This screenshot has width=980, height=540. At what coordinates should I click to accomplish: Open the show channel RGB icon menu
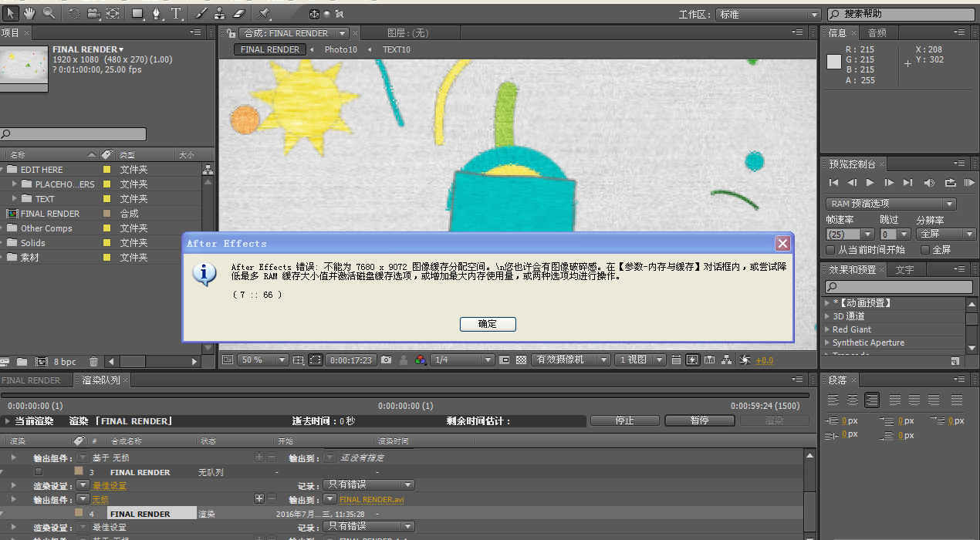pos(420,359)
